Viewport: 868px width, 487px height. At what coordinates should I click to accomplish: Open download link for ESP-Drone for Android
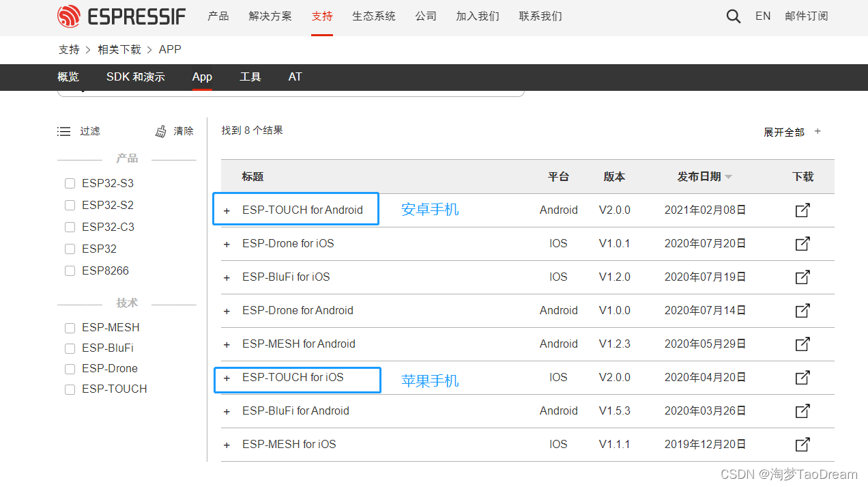[x=803, y=311]
